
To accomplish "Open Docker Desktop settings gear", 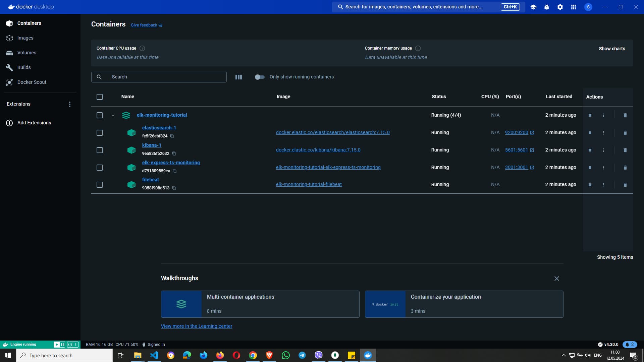I will [x=560, y=7].
